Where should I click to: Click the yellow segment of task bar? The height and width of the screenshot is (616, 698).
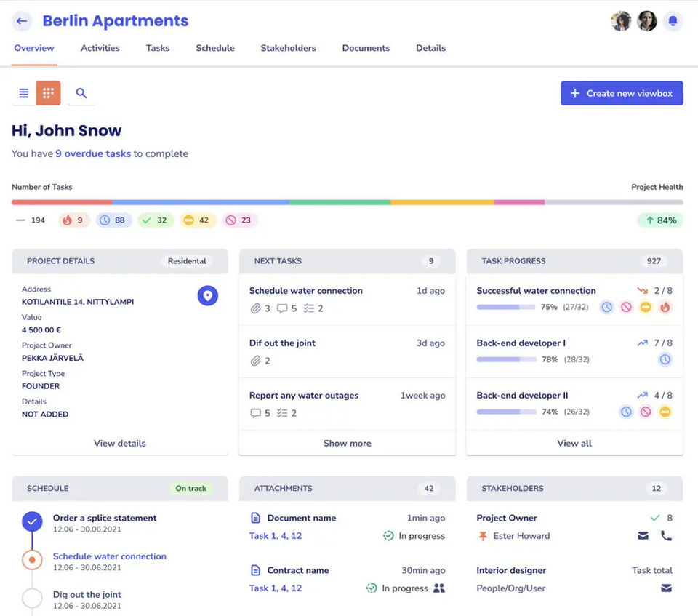pos(443,202)
